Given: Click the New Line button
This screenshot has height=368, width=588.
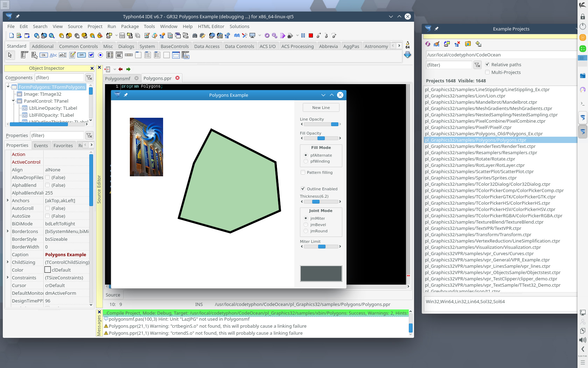Looking at the screenshot, I should [321, 108].
